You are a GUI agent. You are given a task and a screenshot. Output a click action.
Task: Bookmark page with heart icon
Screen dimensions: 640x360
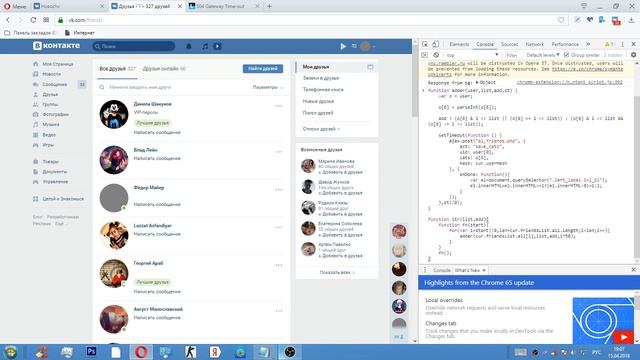point(561,20)
